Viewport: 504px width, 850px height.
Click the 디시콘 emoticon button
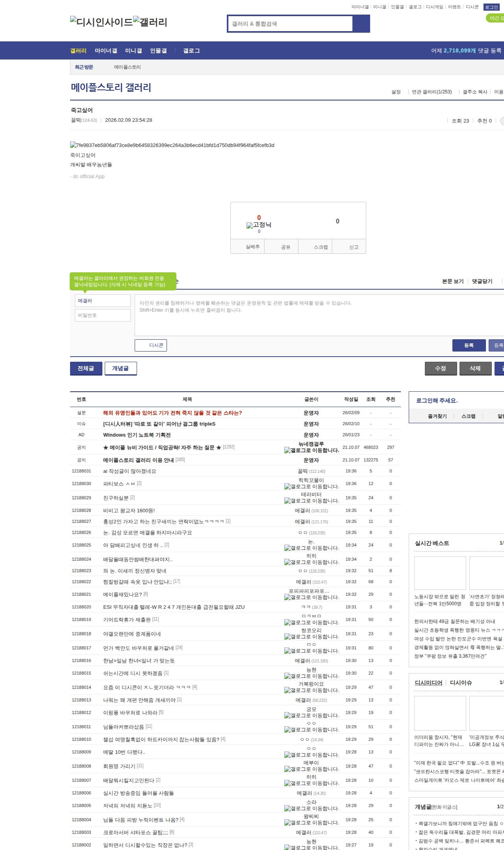151,345
